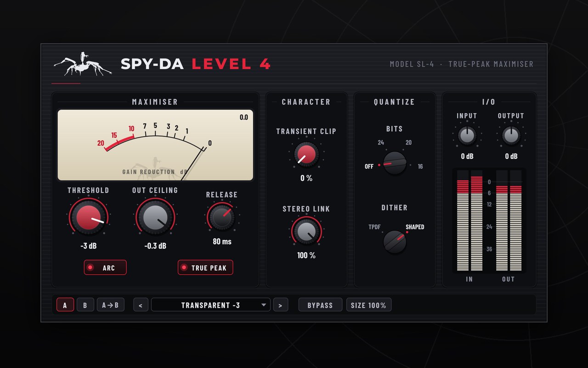Viewport: 588px width, 368px height.
Task: Click the 0 % transient clip value
Action: [306, 178]
